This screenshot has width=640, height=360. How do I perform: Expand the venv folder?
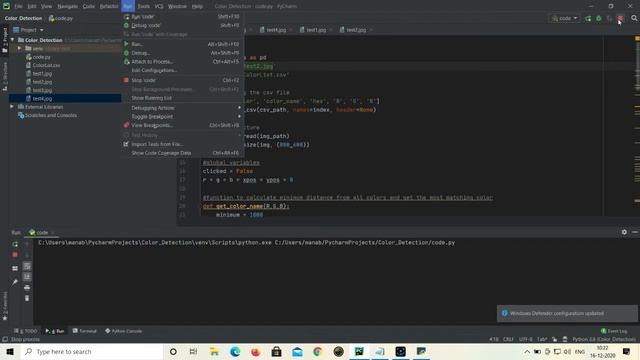pyautogui.click(x=19, y=48)
